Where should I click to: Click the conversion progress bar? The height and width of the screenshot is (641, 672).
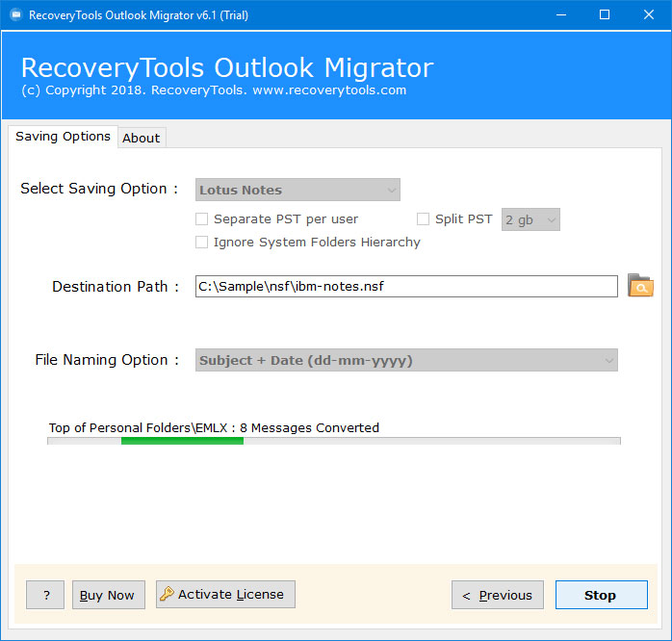[334, 441]
